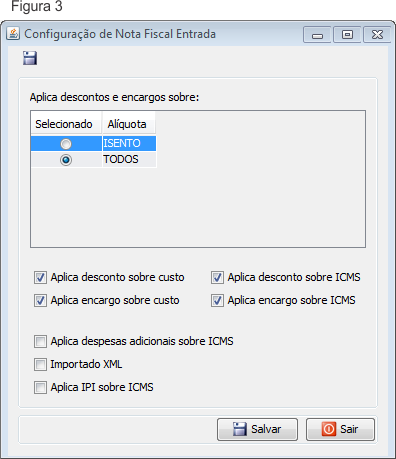
Task: Select the ISENTO radio button
Action: pos(66,144)
